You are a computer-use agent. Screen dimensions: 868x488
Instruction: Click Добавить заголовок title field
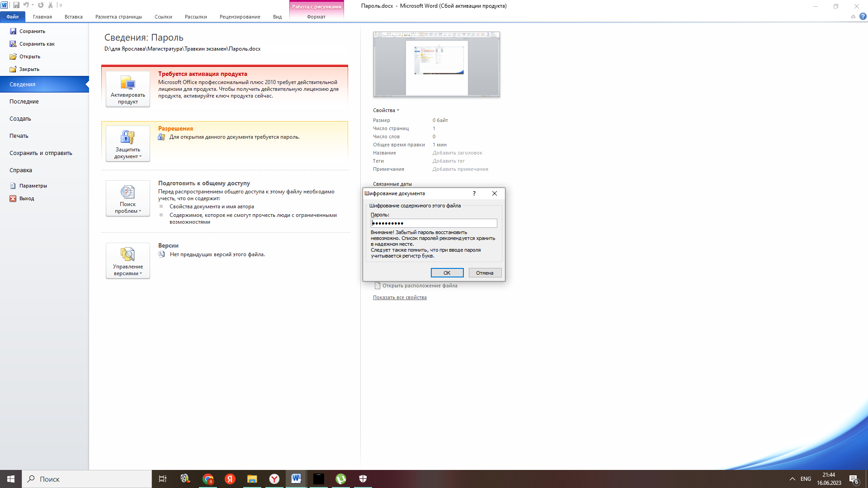[457, 153]
